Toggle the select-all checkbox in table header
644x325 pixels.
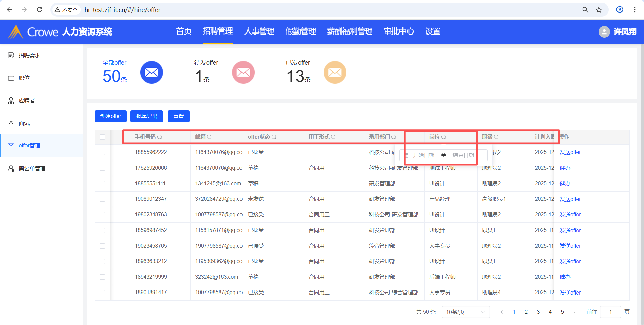[x=102, y=137]
